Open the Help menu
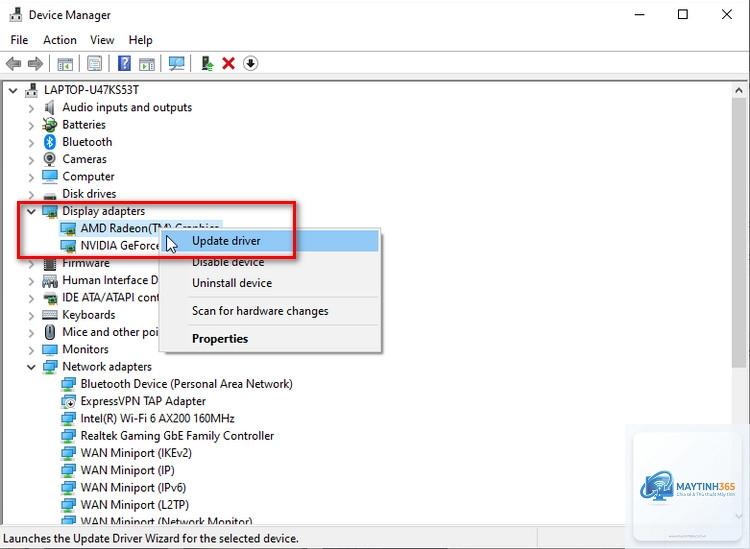Viewport: 750px width, 549px height. tap(140, 40)
